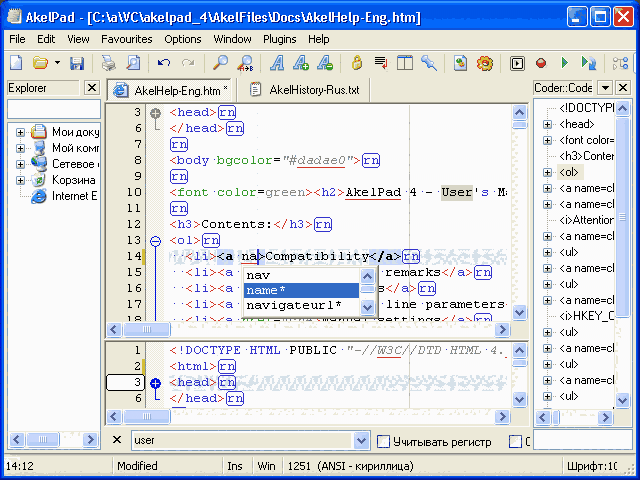The image size is (640, 480).
Task: Expand the head node in Coder tree
Action: pos(547,124)
